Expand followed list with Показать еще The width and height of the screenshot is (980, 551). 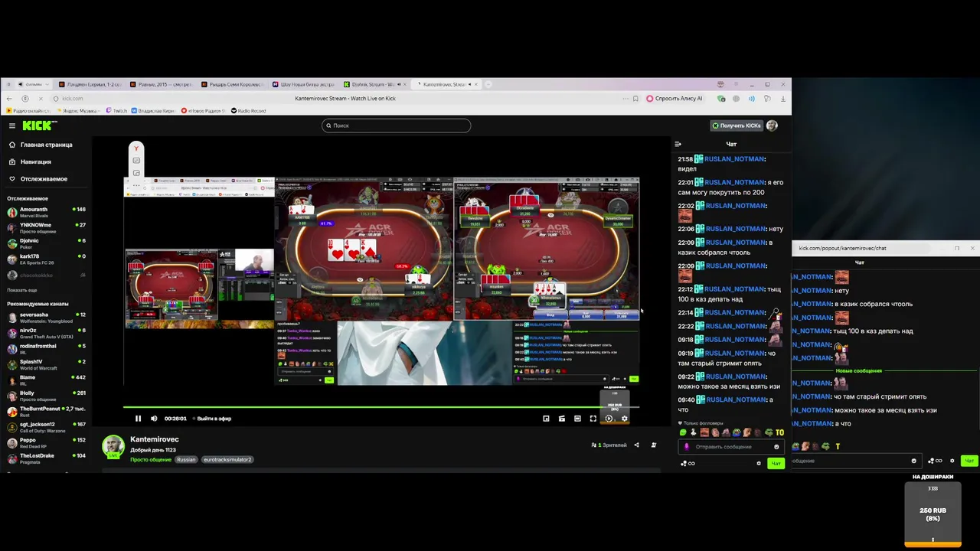click(x=21, y=290)
